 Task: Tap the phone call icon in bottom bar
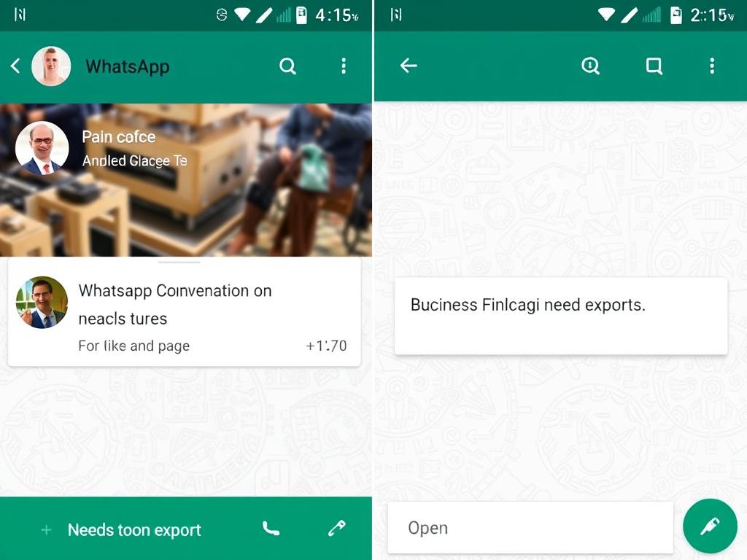coord(271,529)
